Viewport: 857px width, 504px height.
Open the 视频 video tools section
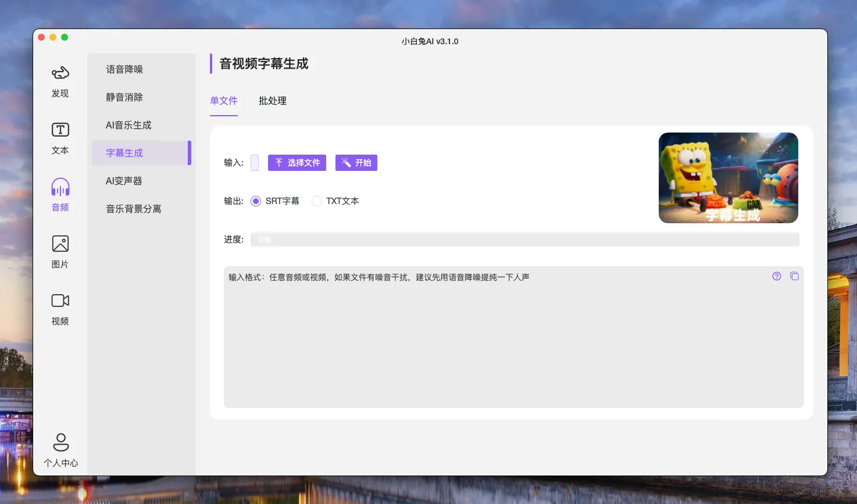pos(60,310)
